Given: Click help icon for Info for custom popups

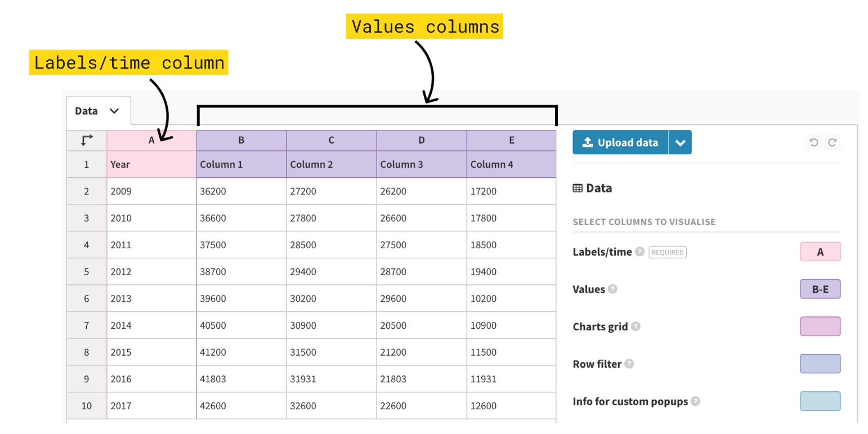Looking at the screenshot, I should point(696,401).
